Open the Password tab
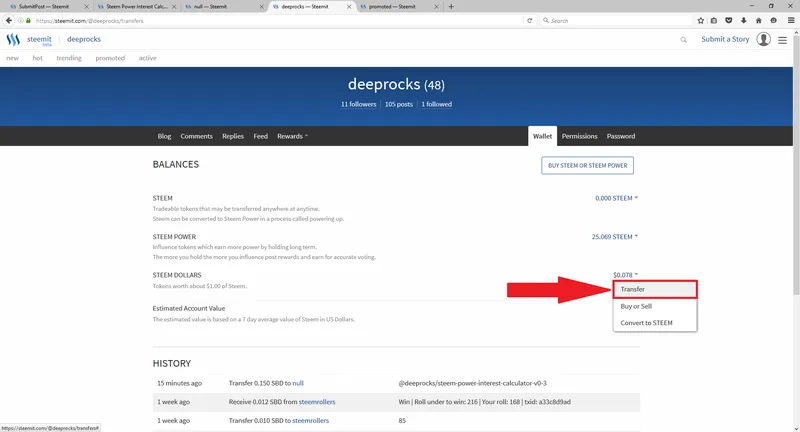 [621, 136]
